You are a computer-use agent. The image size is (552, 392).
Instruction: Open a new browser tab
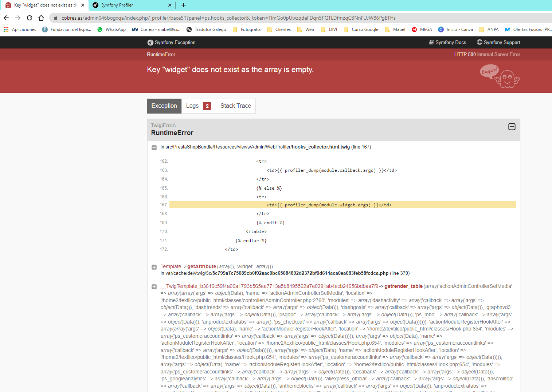(184, 5)
